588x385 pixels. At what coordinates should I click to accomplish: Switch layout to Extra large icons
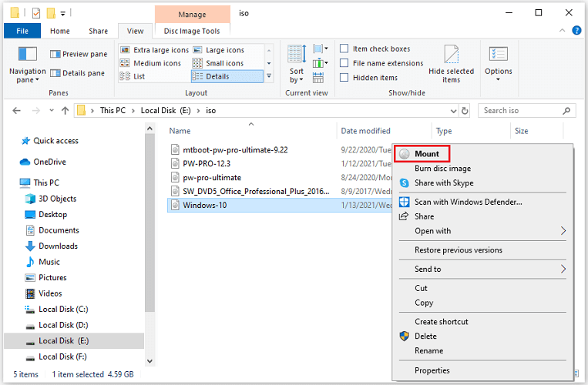click(x=154, y=50)
